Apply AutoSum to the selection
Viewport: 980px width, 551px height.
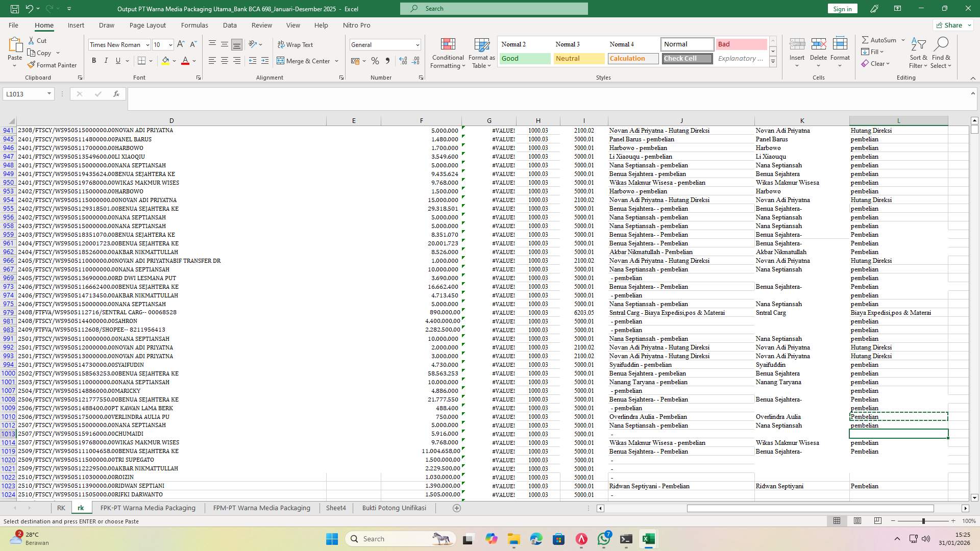coord(879,39)
